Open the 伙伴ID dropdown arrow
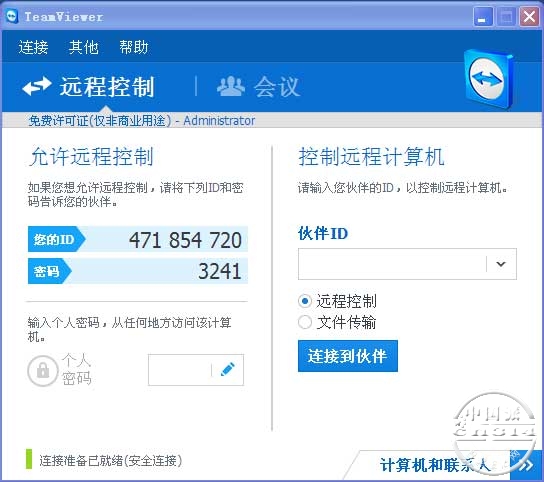 click(x=501, y=264)
